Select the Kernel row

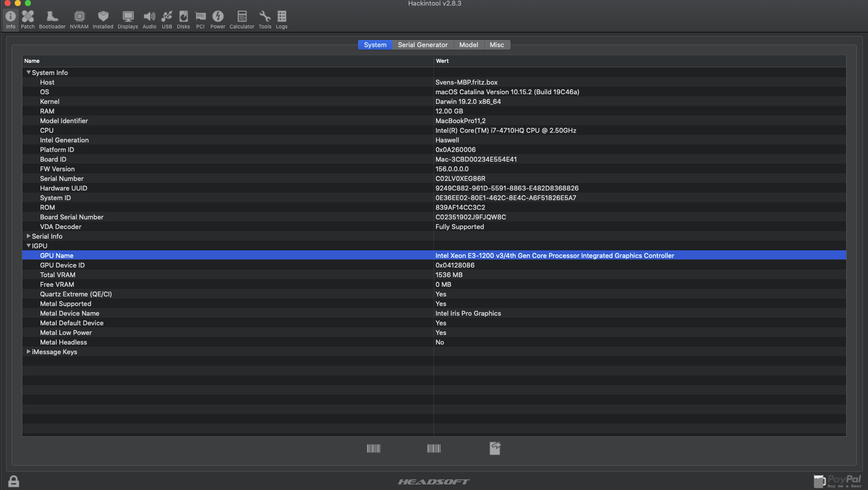click(x=434, y=101)
